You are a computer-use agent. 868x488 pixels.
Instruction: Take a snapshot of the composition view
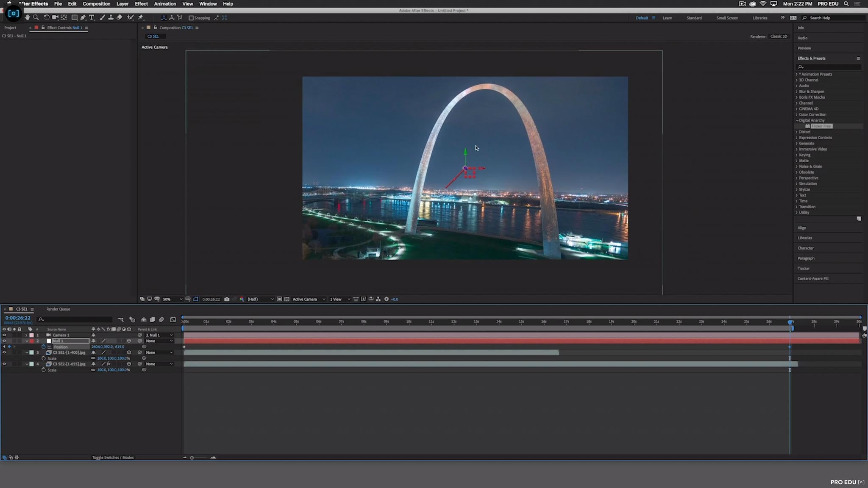pos(227,299)
